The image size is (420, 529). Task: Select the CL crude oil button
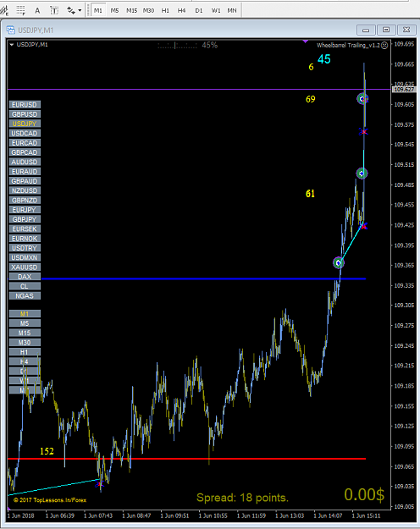(x=25, y=286)
